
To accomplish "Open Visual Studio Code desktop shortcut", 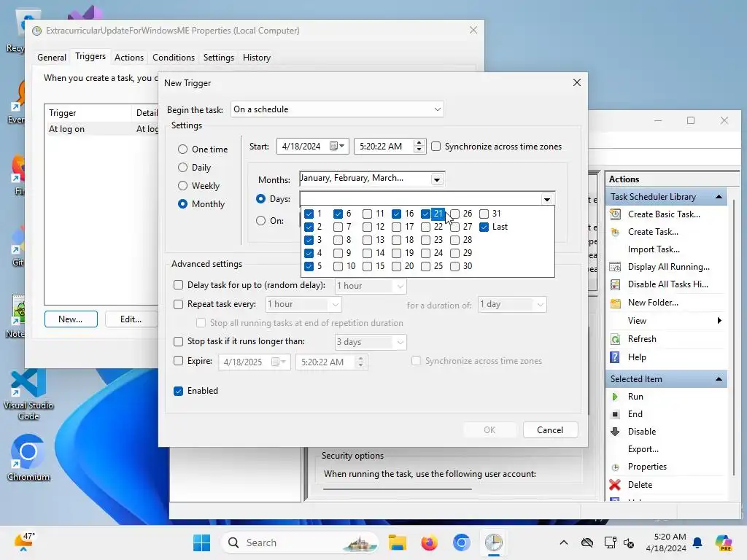I will [x=28, y=394].
